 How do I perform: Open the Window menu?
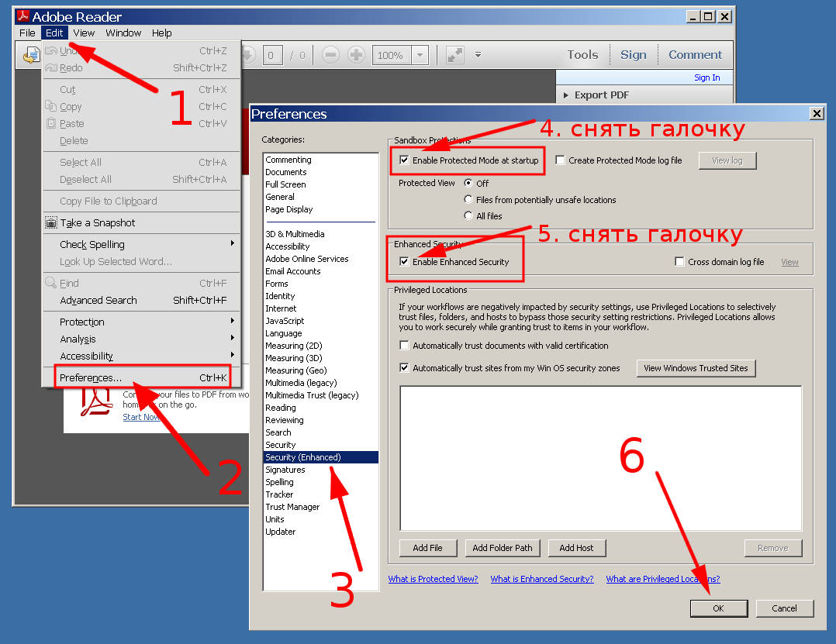(x=123, y=33)
